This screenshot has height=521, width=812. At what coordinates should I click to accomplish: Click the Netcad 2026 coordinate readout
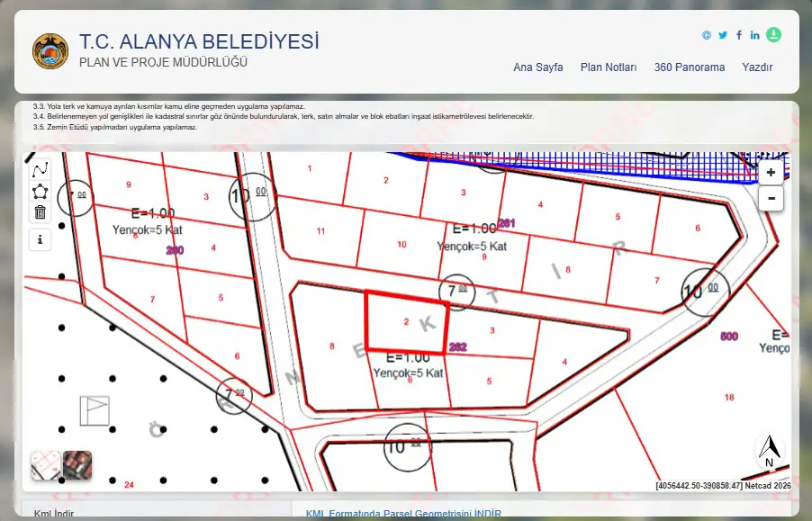723,486
